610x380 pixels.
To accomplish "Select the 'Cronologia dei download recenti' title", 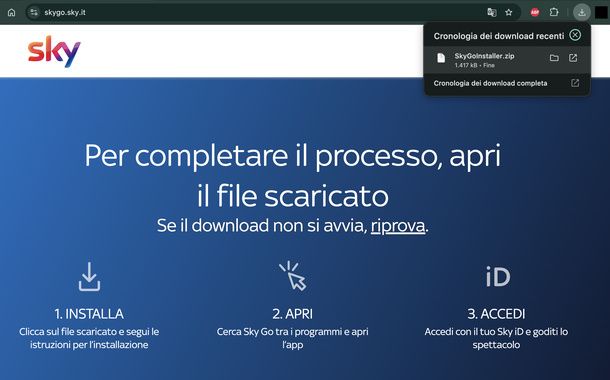I will 499,36.
